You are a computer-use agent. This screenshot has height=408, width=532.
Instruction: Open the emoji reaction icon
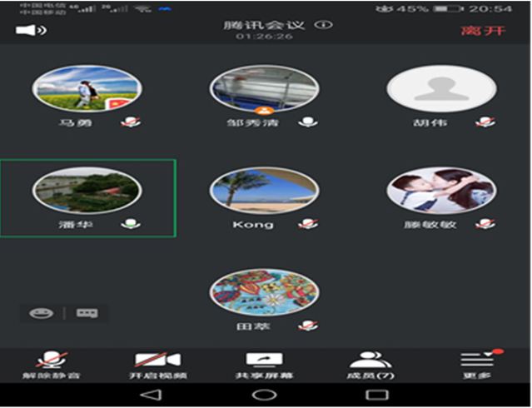pos(41,313)
